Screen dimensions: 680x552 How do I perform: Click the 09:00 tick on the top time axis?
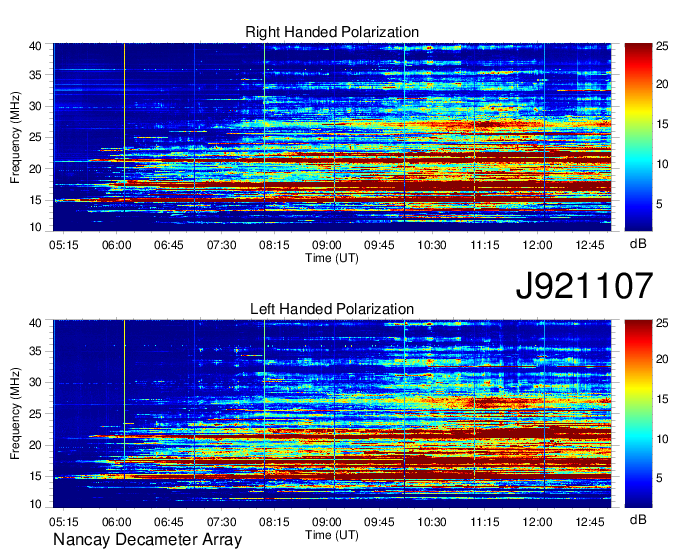click(x=327, y=245)
